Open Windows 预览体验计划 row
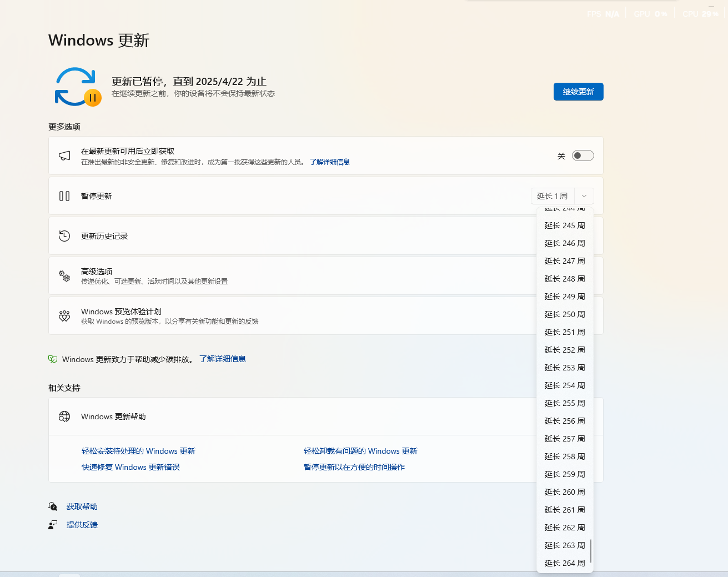The image size is (728, 577). [x=326, y=316]
